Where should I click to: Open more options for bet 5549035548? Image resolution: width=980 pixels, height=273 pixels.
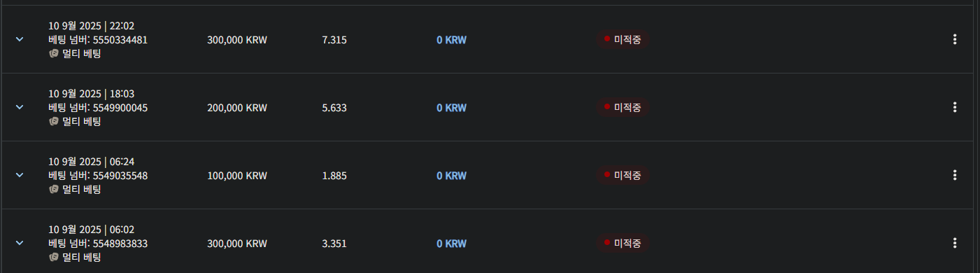coord(955,176)
